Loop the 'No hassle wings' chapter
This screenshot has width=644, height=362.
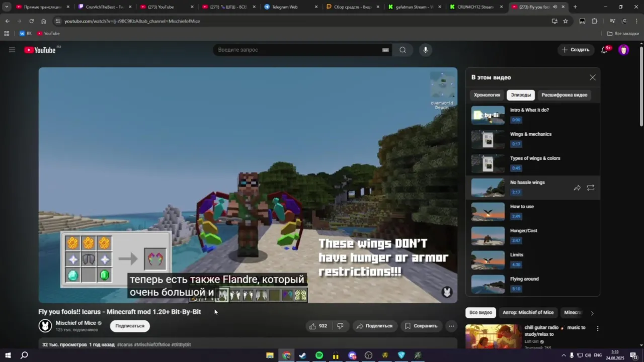tap(591, 188)
